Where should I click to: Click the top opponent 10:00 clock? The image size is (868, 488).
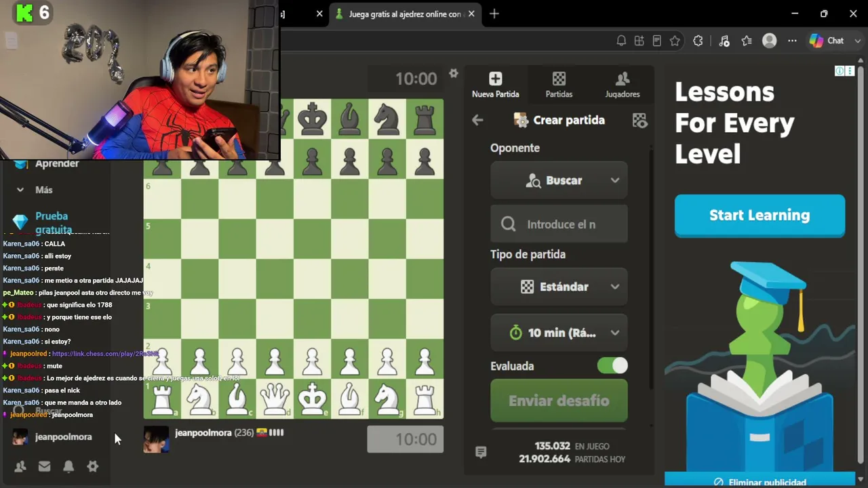click(x=406, y=79)
